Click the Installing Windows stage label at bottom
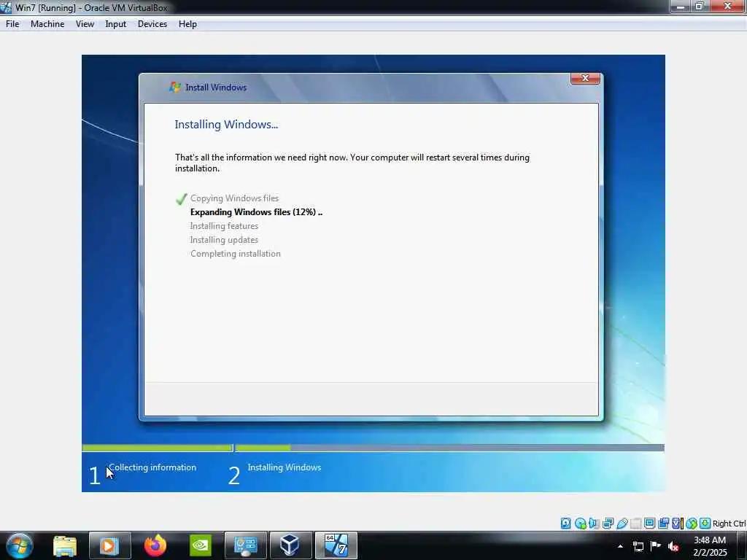The height and width of the screenshot is (560, 747). pos(284,467)
